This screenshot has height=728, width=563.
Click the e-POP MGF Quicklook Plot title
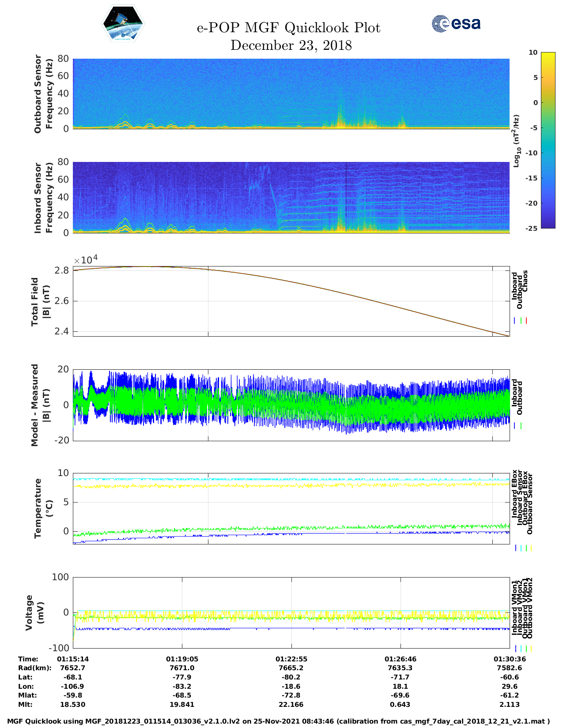click(x=288, y=28)
